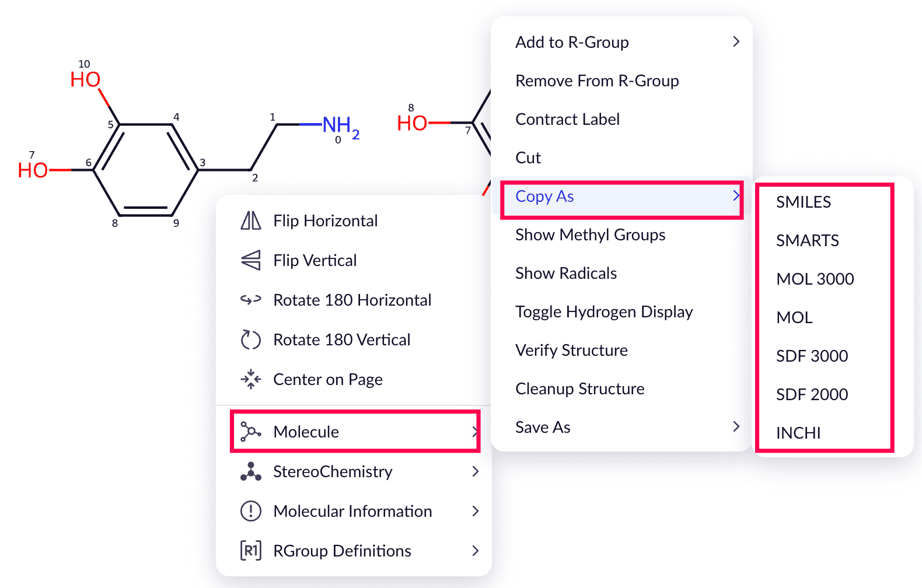Choose SMILES copy format
Image resolution: width=922 pixels, height=588 pixels.
(x=804, y=202)
